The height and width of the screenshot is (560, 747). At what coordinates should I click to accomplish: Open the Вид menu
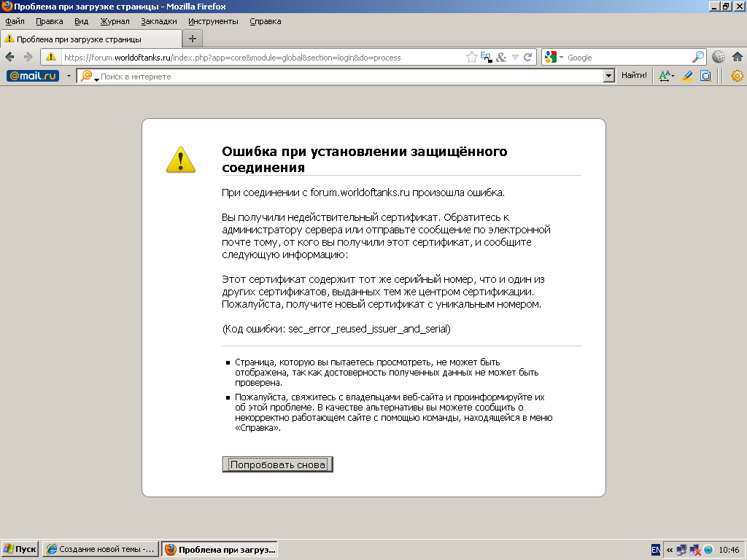point(82,21)
